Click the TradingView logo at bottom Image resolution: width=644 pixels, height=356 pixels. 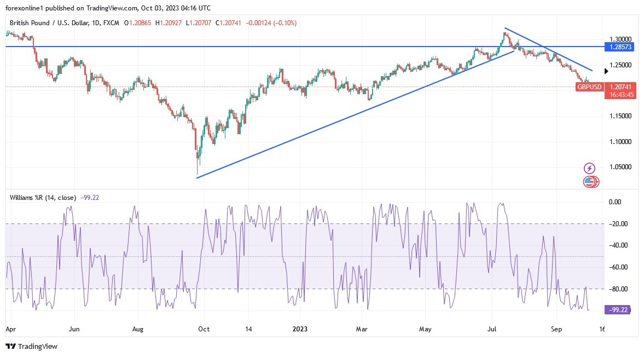(32, 346)
